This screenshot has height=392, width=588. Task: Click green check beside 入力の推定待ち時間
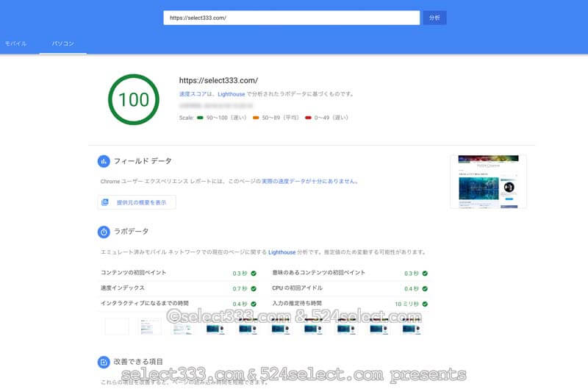[x=425, y=304]
